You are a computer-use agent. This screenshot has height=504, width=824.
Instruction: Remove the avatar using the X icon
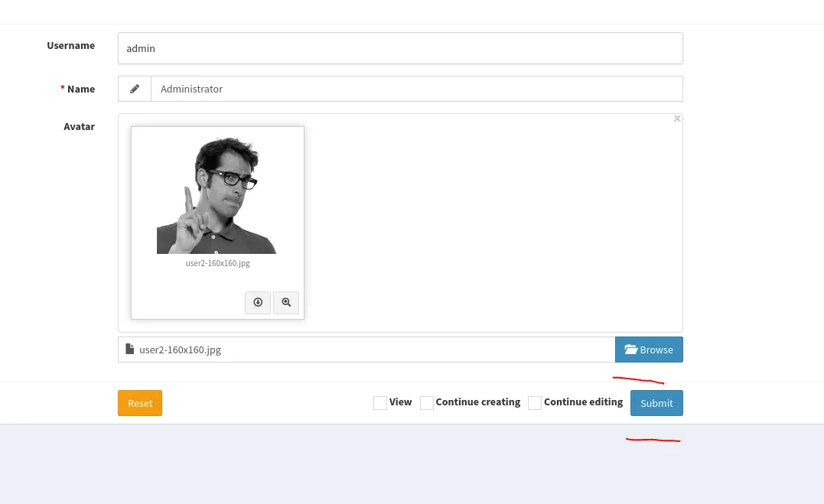677,119
